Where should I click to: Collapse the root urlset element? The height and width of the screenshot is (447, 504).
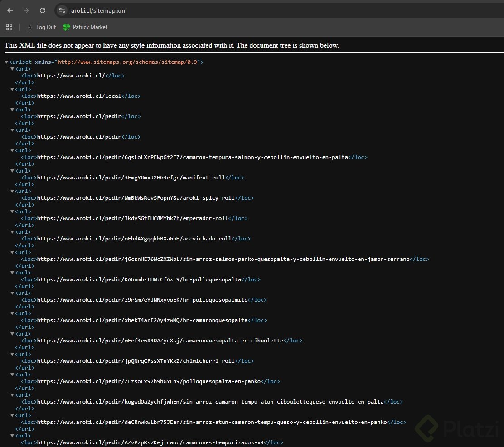coord(6,62)
